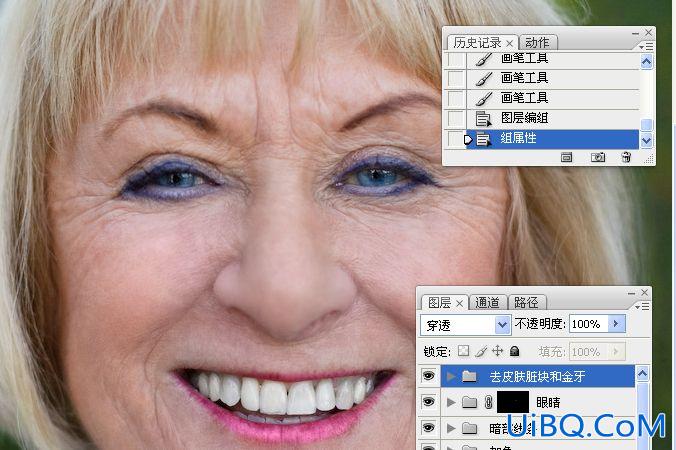
Task: Select the 画笔工具 state directly above 图层编组
Action: [552, 98]
